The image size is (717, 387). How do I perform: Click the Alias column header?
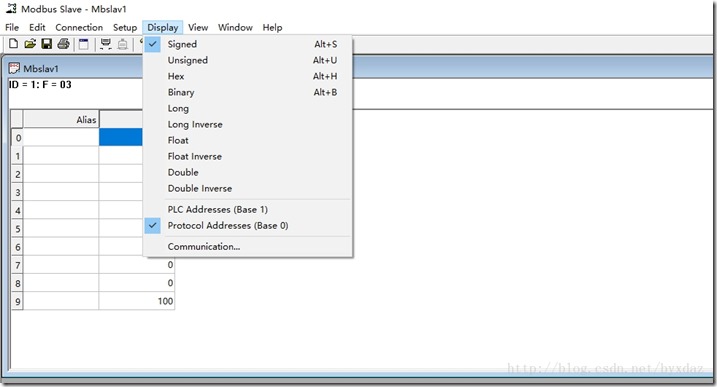pyautogui.click(x=61, y=119)
